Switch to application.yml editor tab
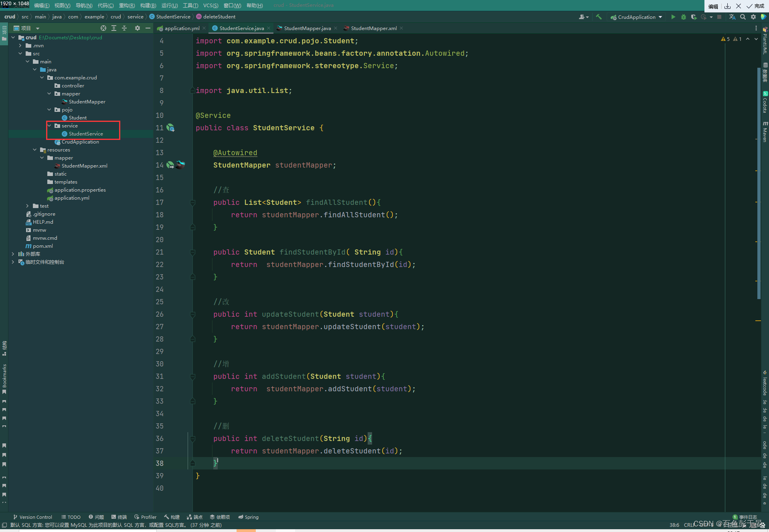Screen dimensions: 769x532 (x=182, y=28)
